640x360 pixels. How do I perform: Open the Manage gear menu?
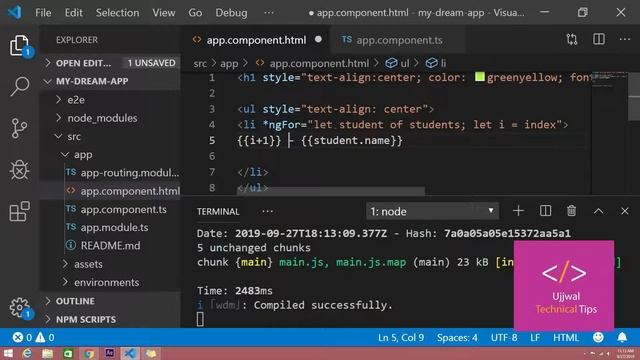[x=19, y=308]
